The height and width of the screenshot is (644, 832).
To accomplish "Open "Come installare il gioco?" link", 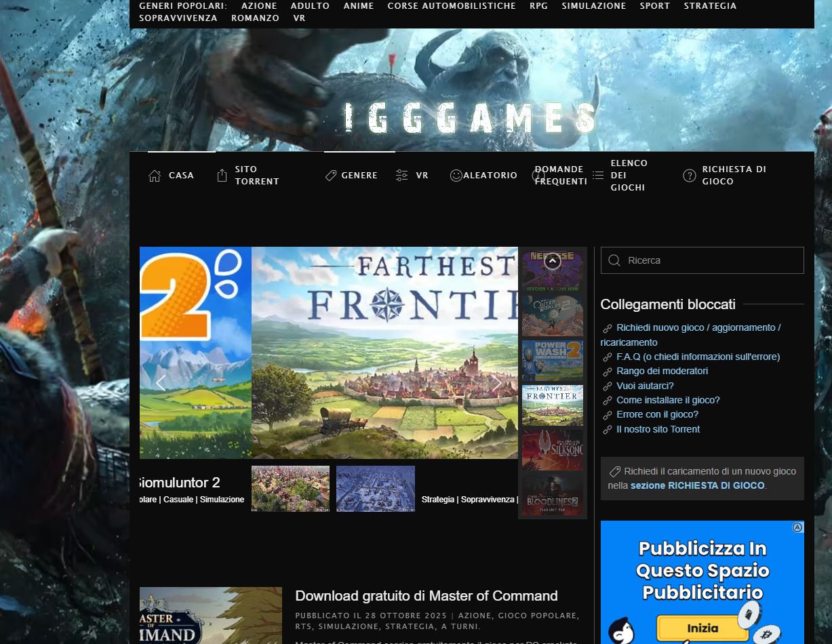I will [668, 400].
